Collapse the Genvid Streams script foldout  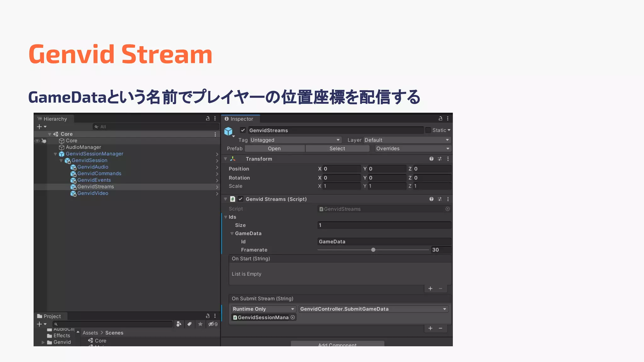(225, 199)
